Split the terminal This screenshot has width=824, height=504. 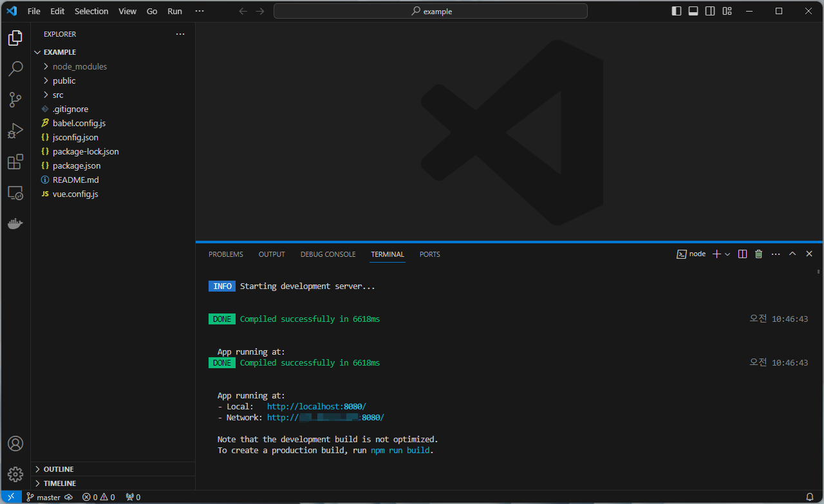pyautogui.click(x=742, y=254)
